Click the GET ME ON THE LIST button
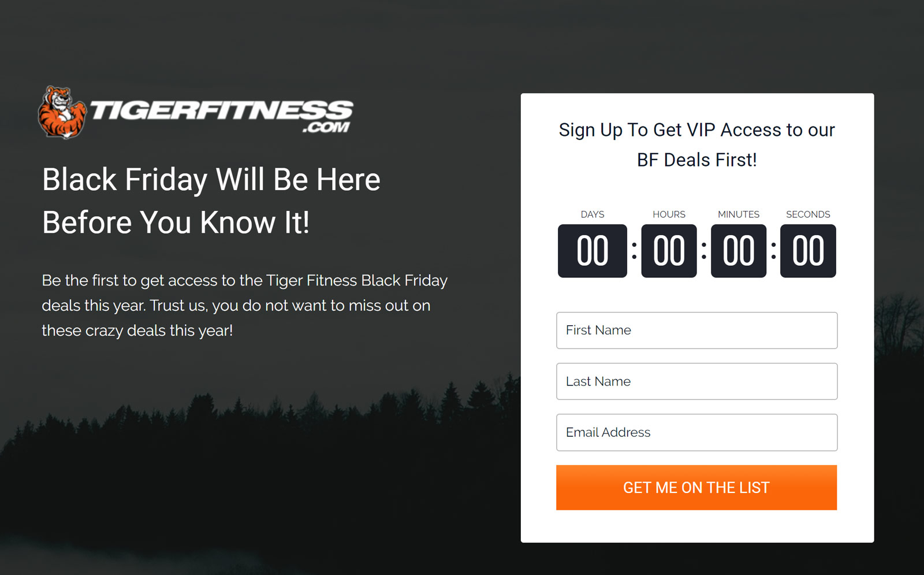 point(696,488)
